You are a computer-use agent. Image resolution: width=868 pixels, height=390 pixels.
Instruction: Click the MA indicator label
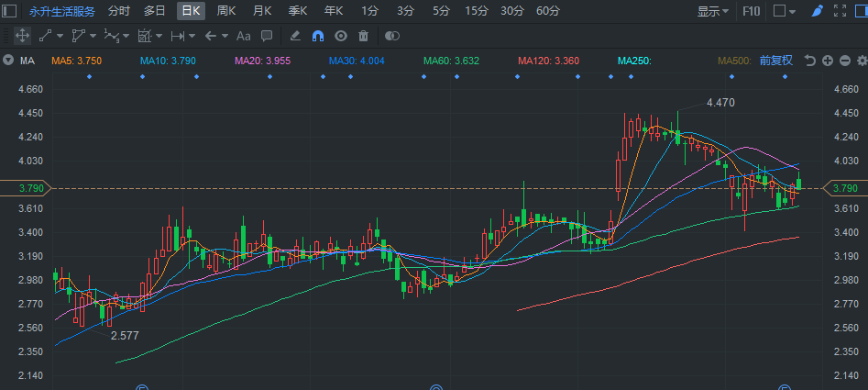[27, 61]
